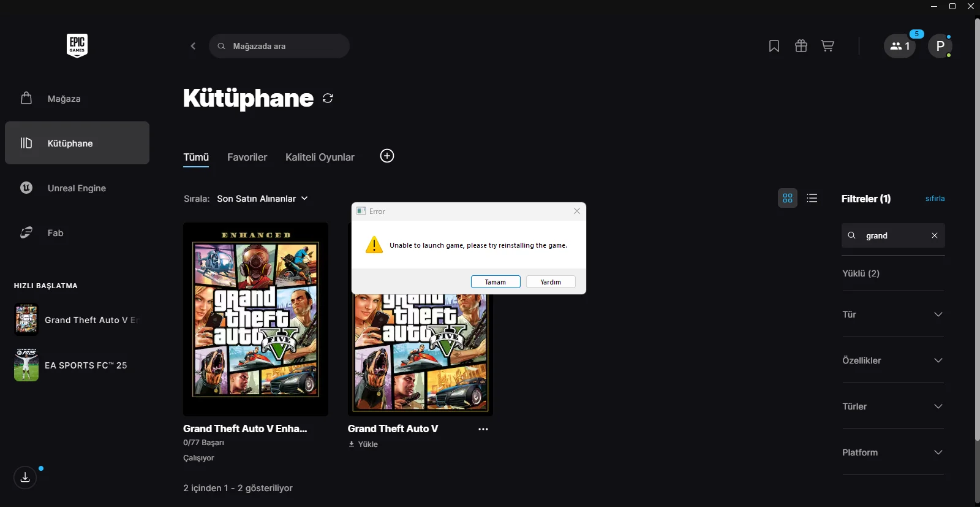980x507 pixels.
Task: Click the 0/77 Başarı achievements text
Action: [203, 443]
